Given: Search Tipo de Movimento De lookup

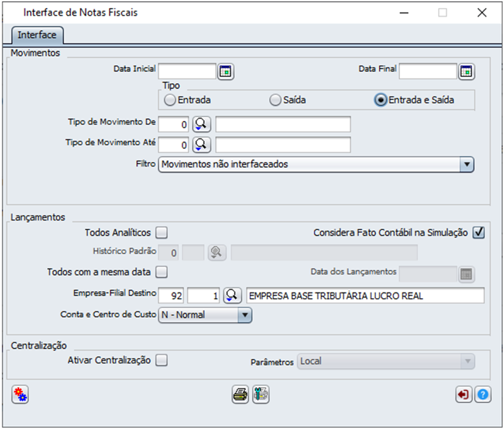Looking at the screenshot, I should click(202, 124).
